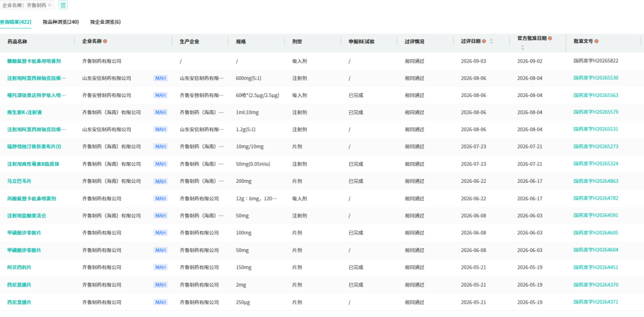Click the trash icon to clear filters
The width and height of the screenshot is (644, 317).
[x=63, y=5]
